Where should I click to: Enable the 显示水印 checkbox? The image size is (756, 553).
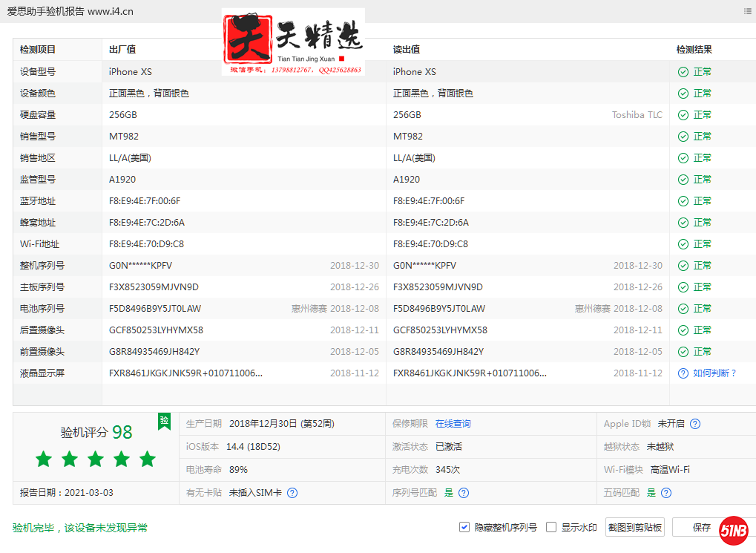(551, 527)
